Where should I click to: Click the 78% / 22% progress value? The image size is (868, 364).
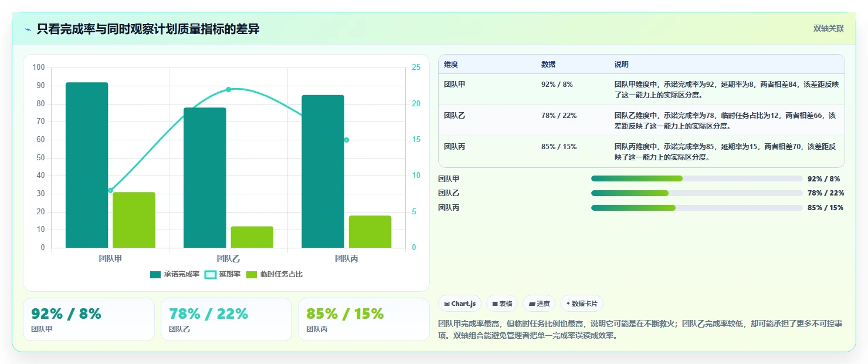pos(826,193)
